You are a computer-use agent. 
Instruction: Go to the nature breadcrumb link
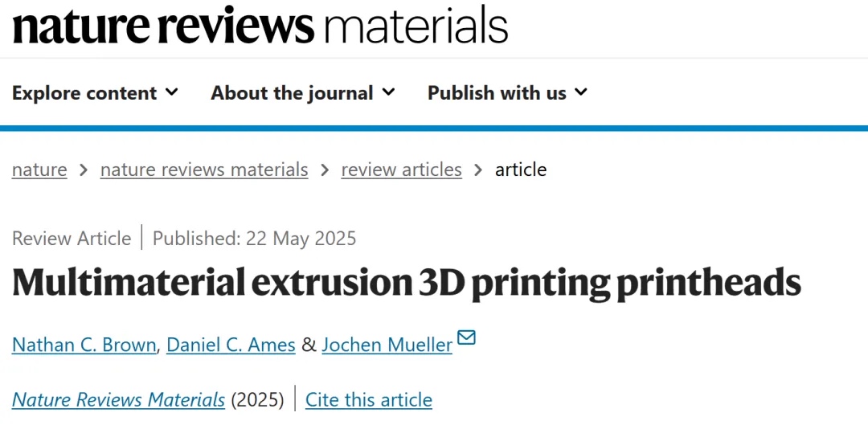39,170
